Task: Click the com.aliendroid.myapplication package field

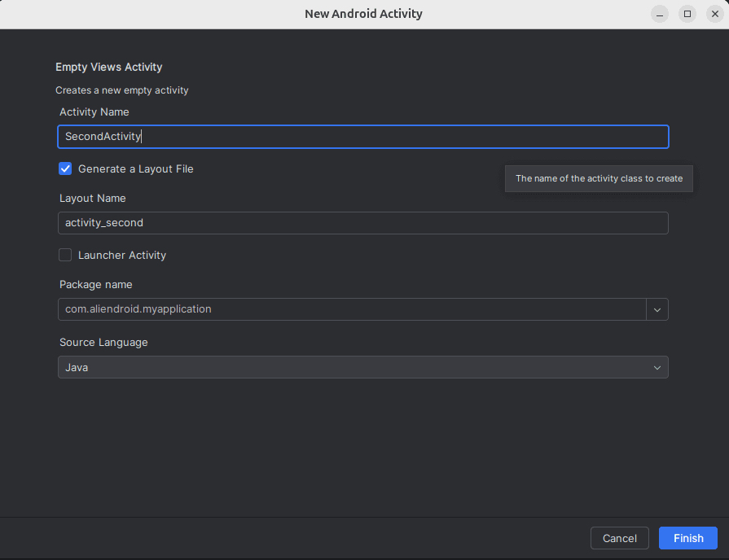Action: (x=352, y=309)
